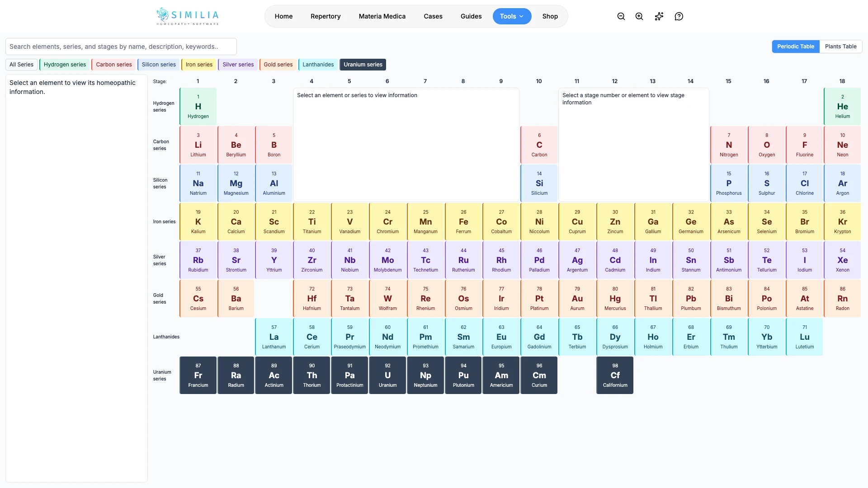Image resolution: width=868 pixels, height=488 pixels.
Task: Select the Silicium (Si) element
Action: [x=539, y=183]
